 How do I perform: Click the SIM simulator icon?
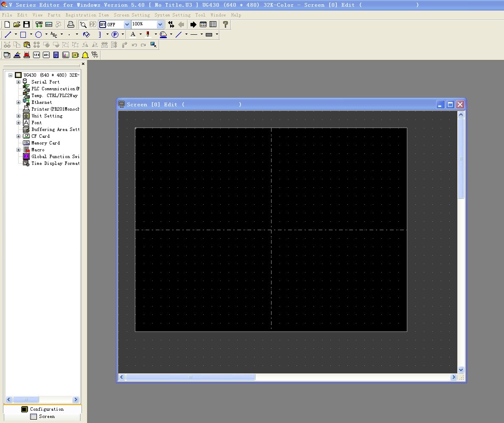[49, 25]
